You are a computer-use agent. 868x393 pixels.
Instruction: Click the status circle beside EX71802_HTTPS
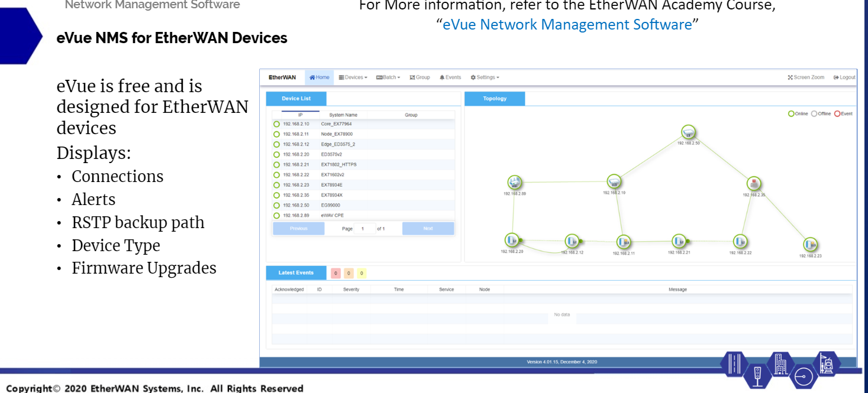coord(276,165)
